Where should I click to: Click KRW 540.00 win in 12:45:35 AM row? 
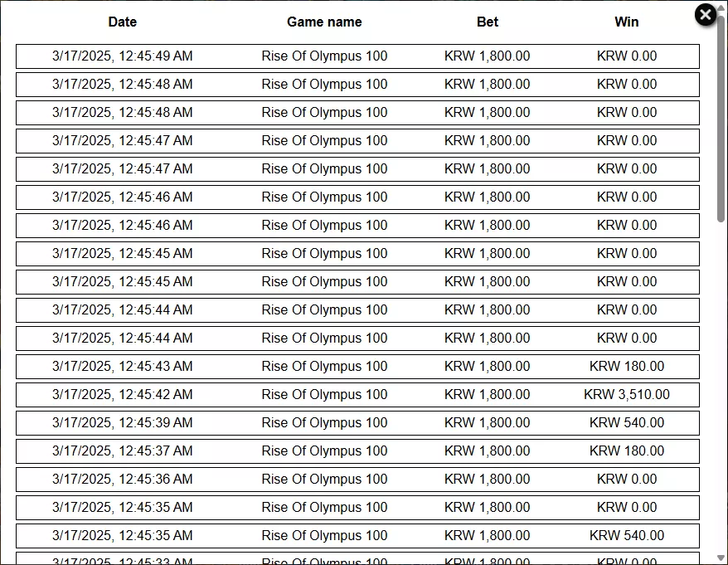click(627, 535)
